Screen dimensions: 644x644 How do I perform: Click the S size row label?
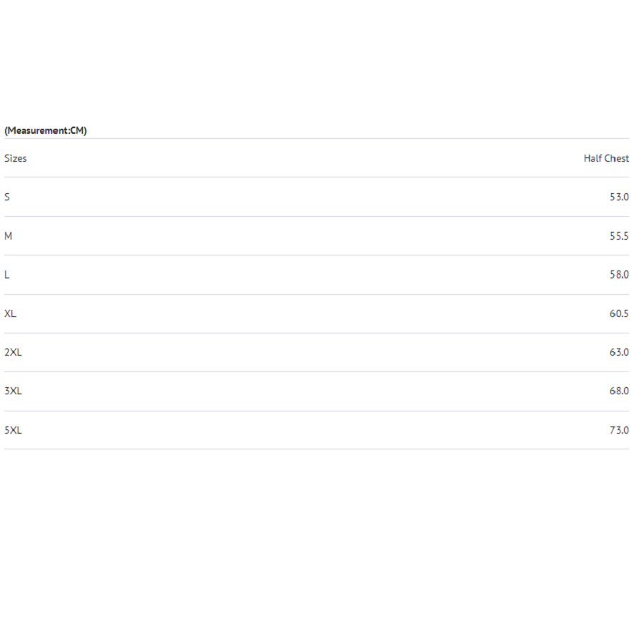coord(7,197)
